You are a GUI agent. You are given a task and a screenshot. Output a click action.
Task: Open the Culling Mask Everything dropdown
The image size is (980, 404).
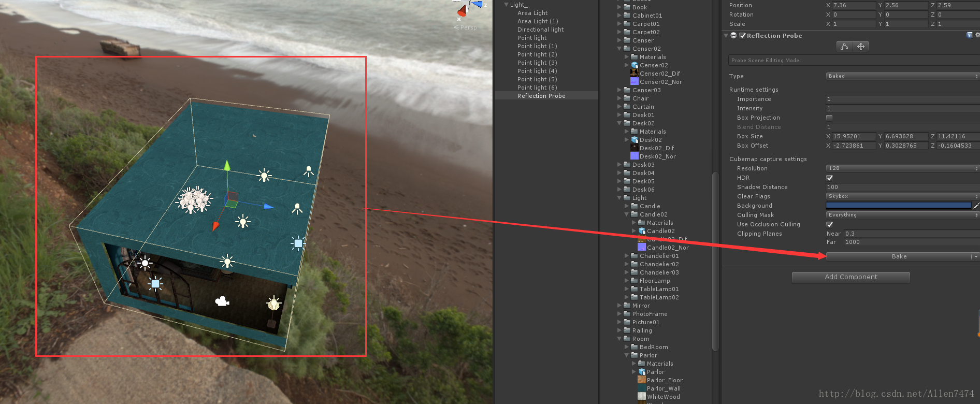(902, 215)
